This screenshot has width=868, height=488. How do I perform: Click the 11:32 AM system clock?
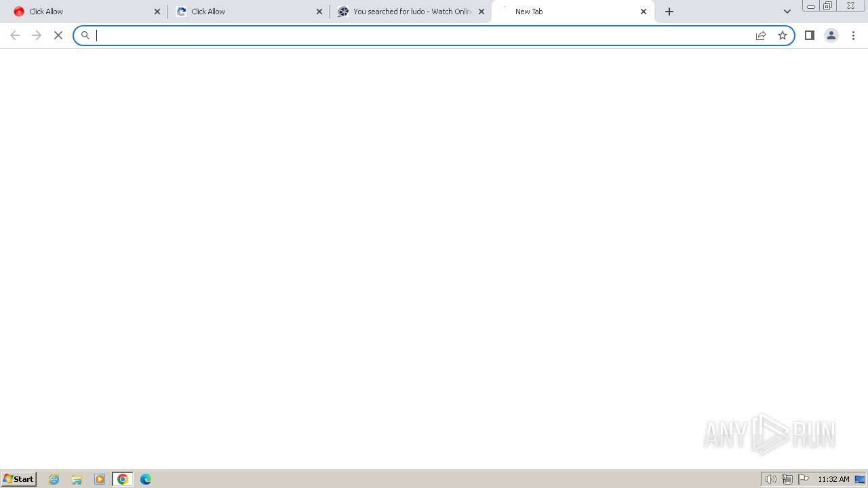(833, 479)
